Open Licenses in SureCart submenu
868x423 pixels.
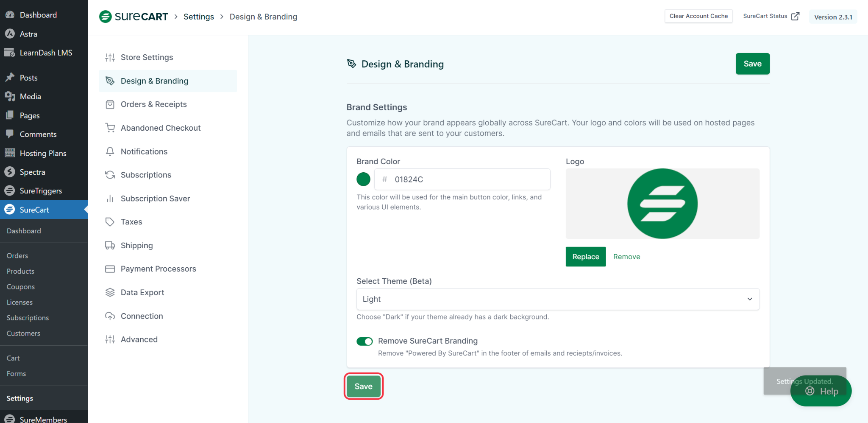click(x=19, y=302)
